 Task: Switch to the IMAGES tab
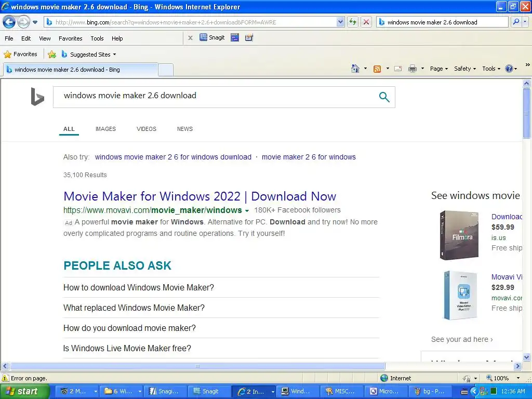pos(105,129)
